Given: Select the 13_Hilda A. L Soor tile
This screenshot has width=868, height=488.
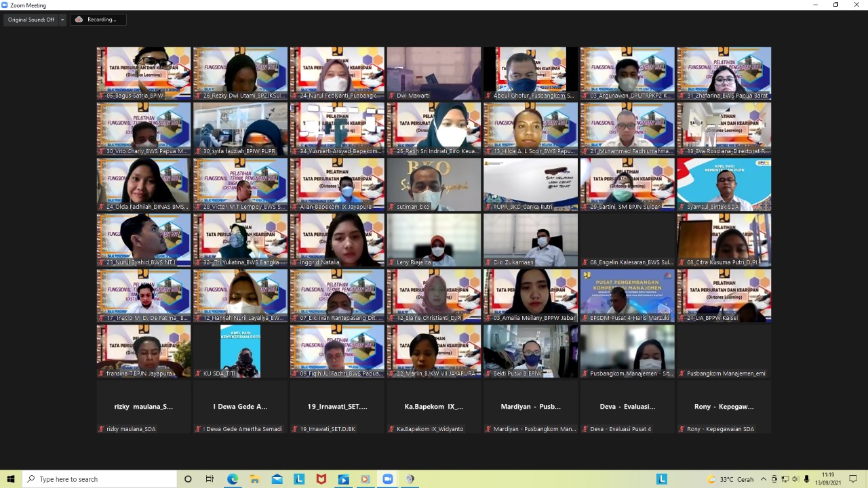Looking at the screenshot, I should click(x=530, y=129).
